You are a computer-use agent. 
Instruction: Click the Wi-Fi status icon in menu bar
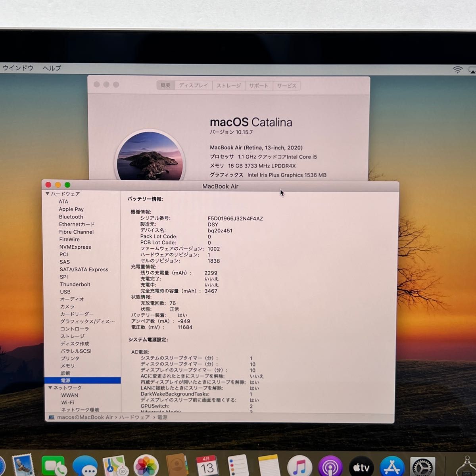pyautogui.click(x=458, y=70)
